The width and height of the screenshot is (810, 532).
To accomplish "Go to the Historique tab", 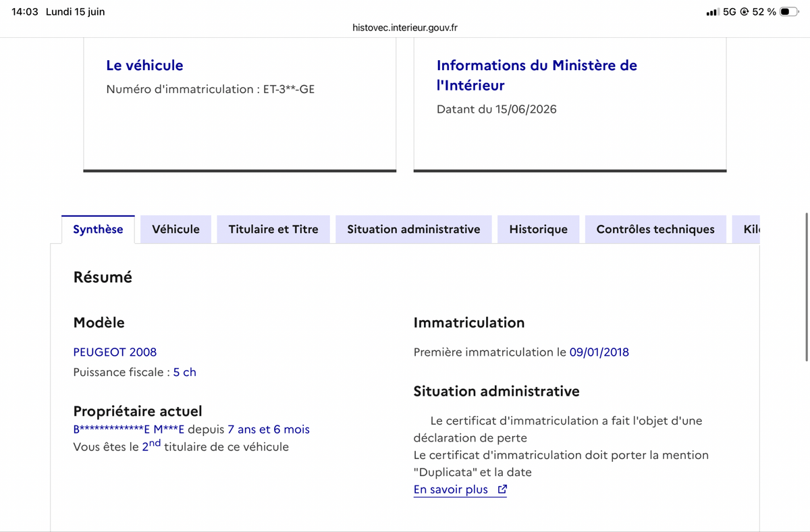I will pyautogui.click(x=539, y=230).
